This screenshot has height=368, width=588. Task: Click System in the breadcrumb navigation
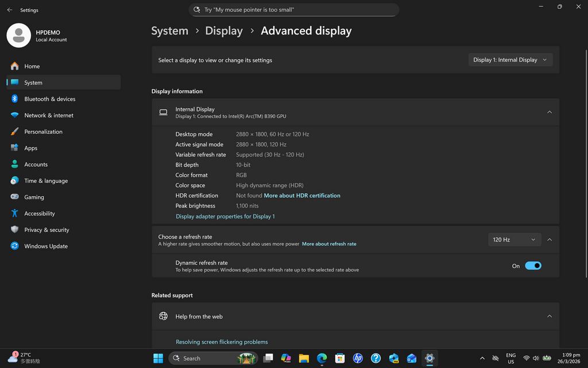[x=169, y=30]
